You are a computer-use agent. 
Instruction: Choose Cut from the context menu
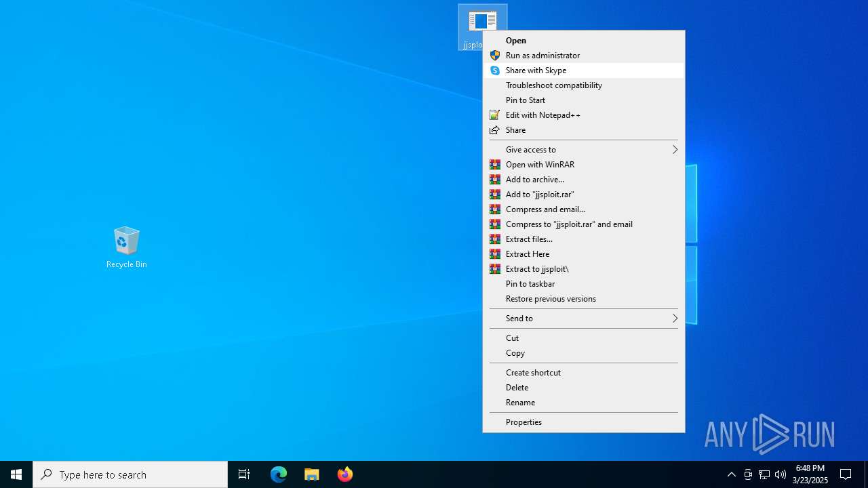(584, 338)
